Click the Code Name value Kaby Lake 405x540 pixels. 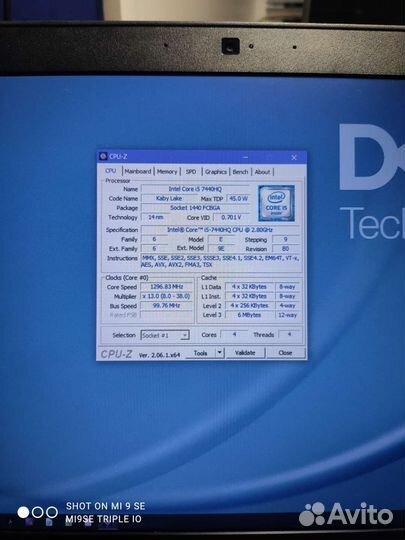(169, 198)
